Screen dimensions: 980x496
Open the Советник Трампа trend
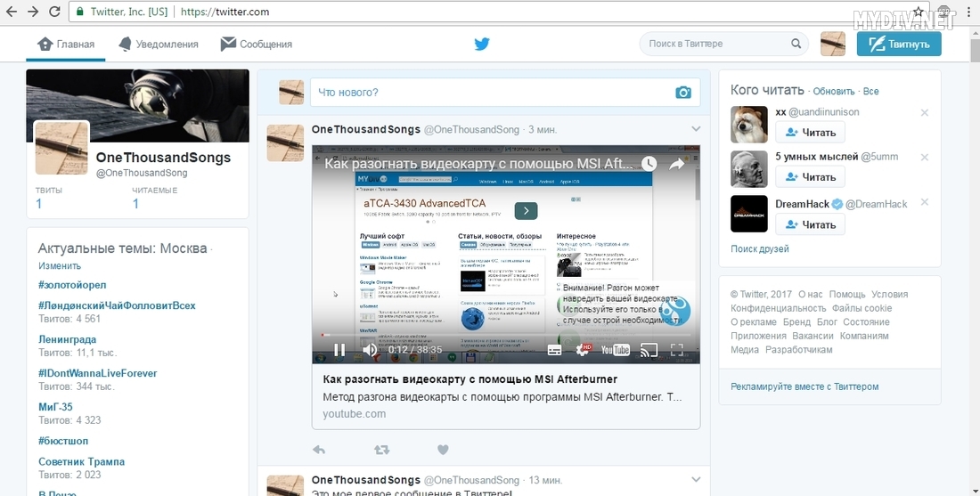click(81, 461)
